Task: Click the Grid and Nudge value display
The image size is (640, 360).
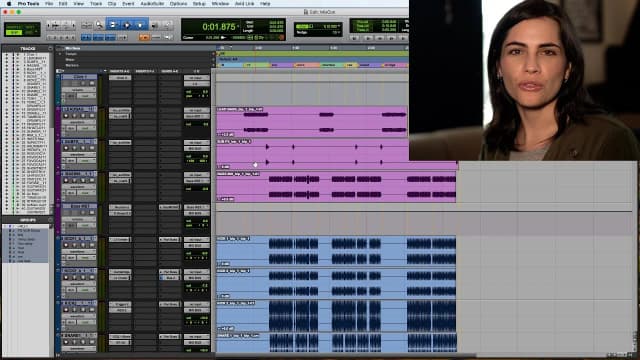Action: (x=318, y=29)
